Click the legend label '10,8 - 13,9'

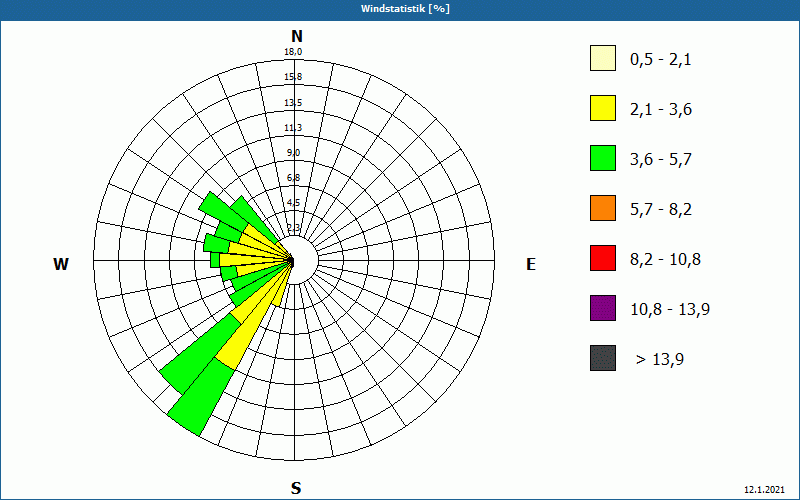(x=670, y=310)
